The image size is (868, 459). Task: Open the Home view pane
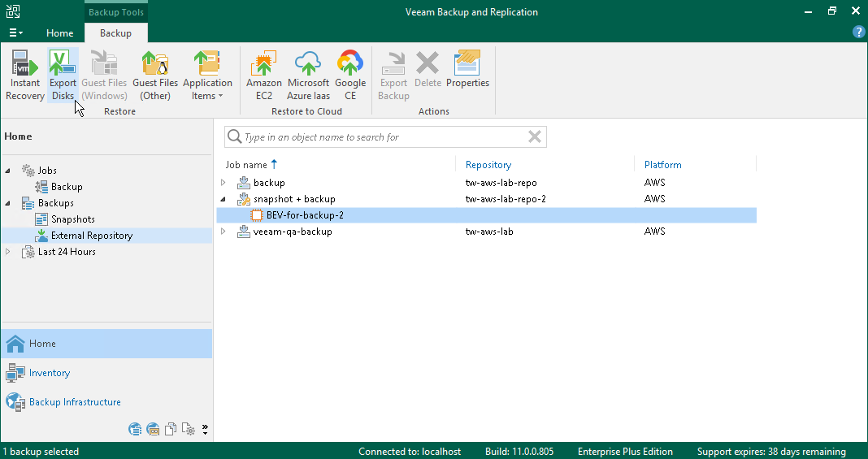(x=106, y=344)
